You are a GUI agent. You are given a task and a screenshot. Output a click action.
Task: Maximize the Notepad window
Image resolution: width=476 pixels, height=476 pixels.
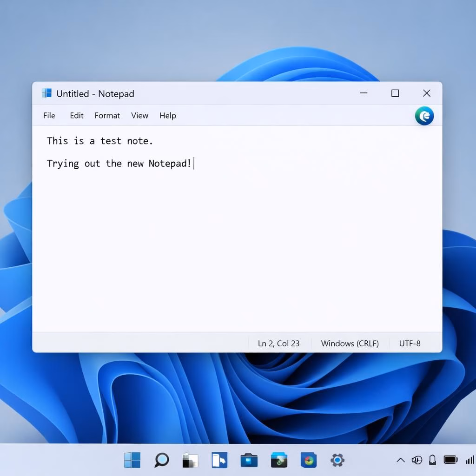click(395, 93)
